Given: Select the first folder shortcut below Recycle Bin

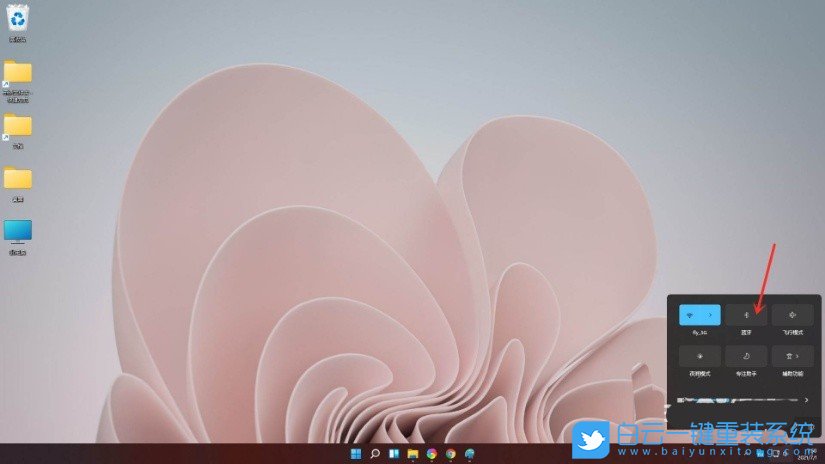Looking at the screenshot, I should (x=17, y=73).
